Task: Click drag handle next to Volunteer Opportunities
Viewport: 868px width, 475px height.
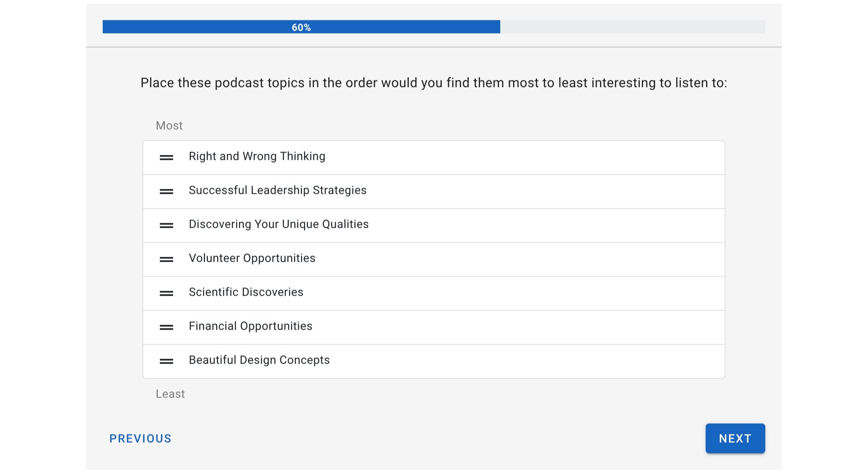Action: click(x=166, y=259)
